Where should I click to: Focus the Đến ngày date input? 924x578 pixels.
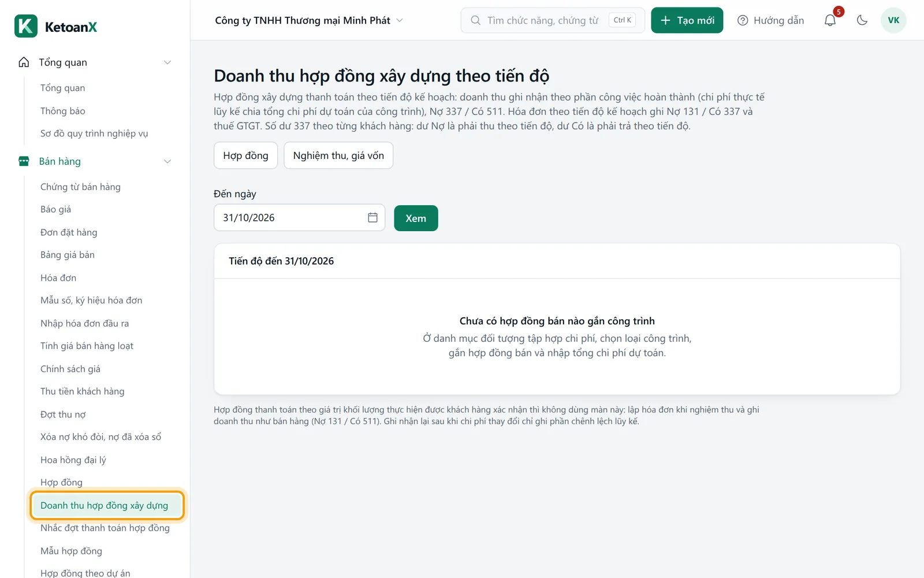[299, 217]
